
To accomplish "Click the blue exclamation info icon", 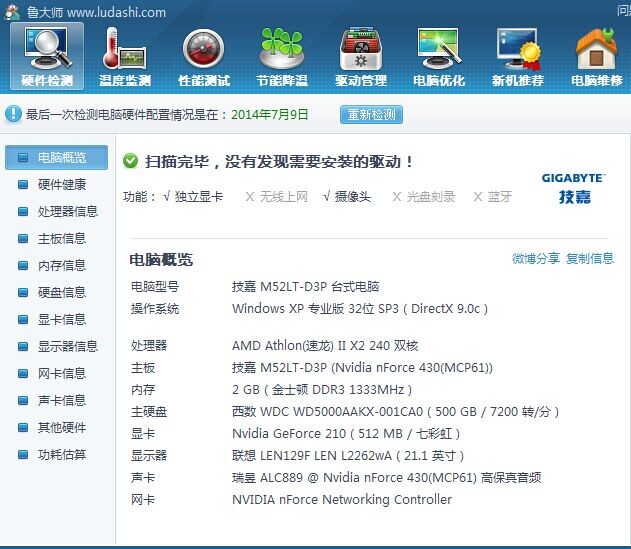I will [x=13, y=114].
